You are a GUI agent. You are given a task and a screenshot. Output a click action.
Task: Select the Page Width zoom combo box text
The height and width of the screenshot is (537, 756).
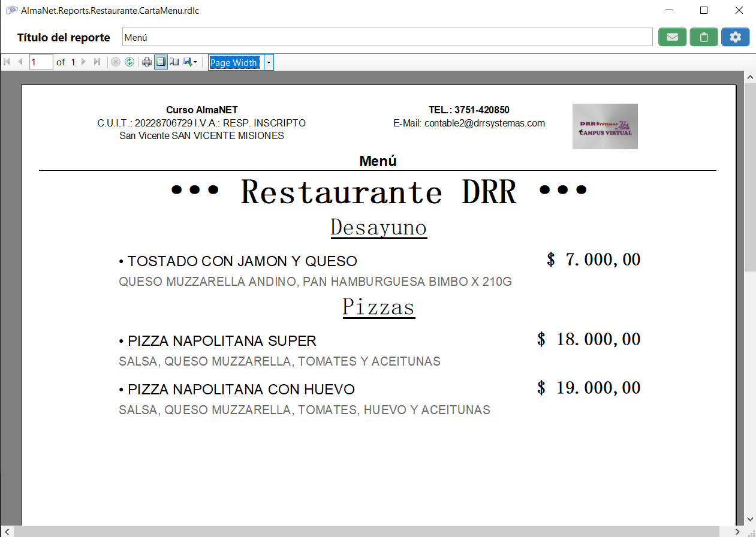click(234, 63)
